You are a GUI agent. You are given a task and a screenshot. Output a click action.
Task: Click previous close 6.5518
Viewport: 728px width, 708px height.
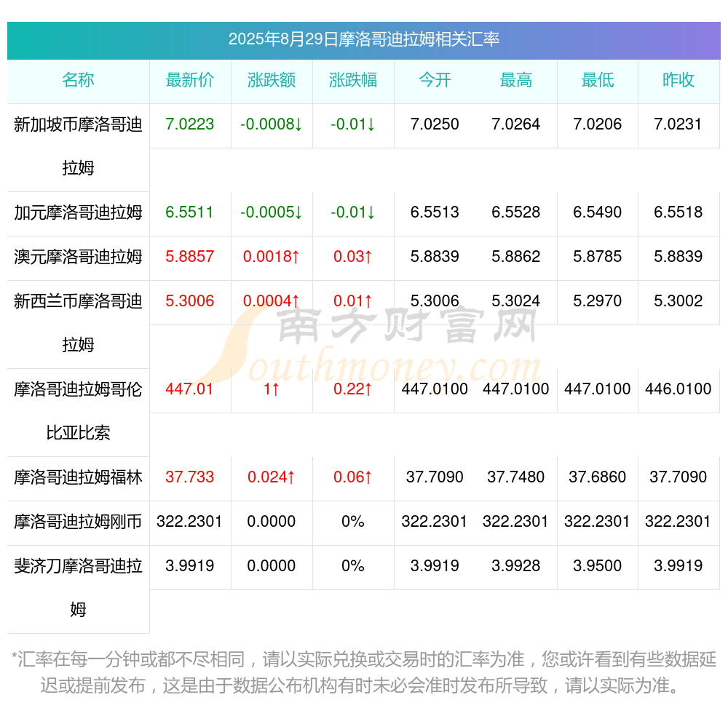point(678,212)
